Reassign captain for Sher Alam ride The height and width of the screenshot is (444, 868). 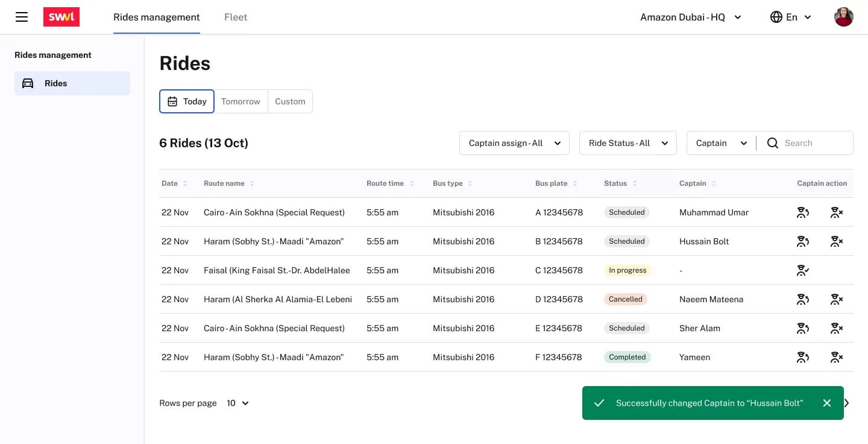(802, 328)
